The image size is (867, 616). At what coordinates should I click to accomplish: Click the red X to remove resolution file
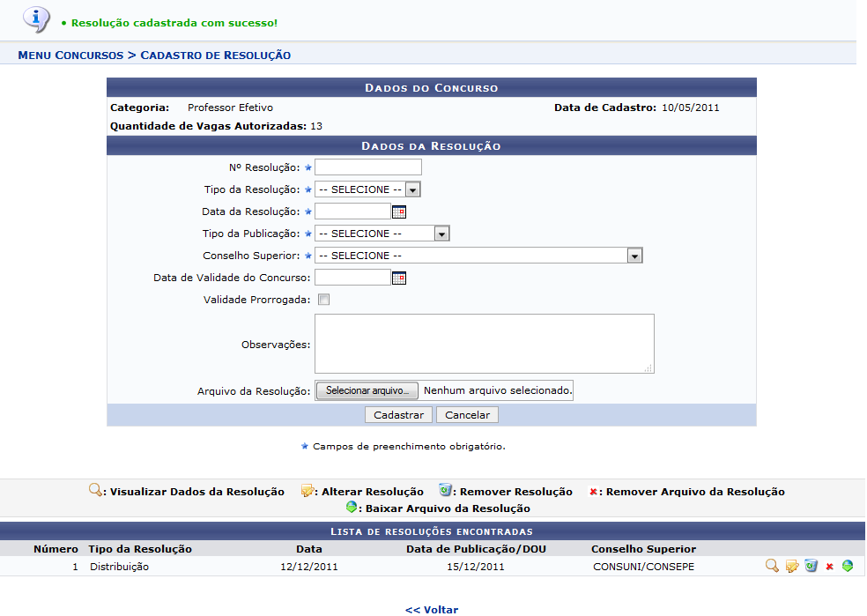click(x=829, y=567)
